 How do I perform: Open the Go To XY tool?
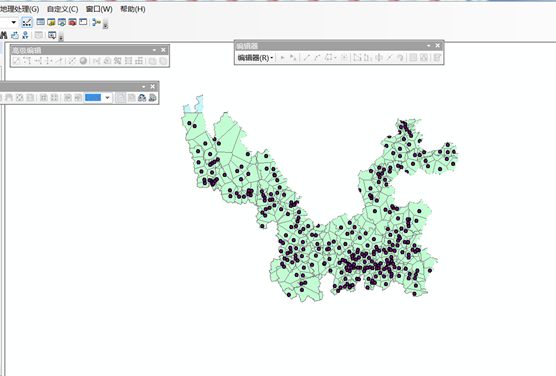coord(25,35)
